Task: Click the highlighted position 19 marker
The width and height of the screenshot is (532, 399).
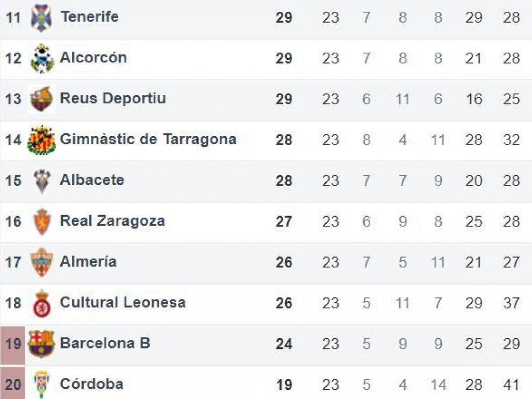Action: pos(12,345)
